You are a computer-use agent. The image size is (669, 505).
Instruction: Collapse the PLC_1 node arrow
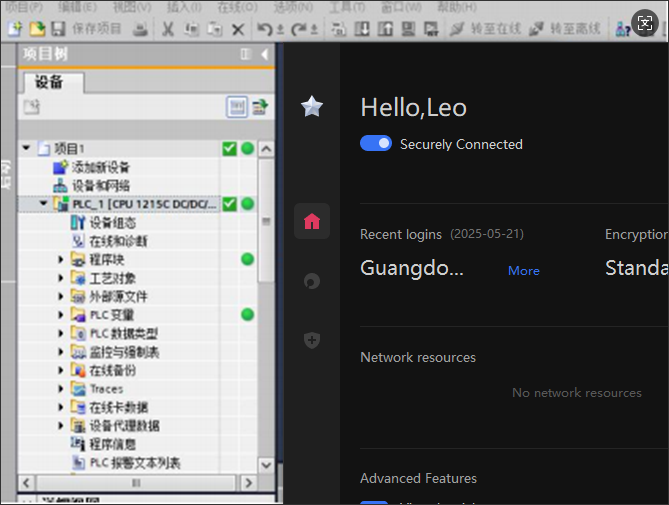click(x=44, y=203)
